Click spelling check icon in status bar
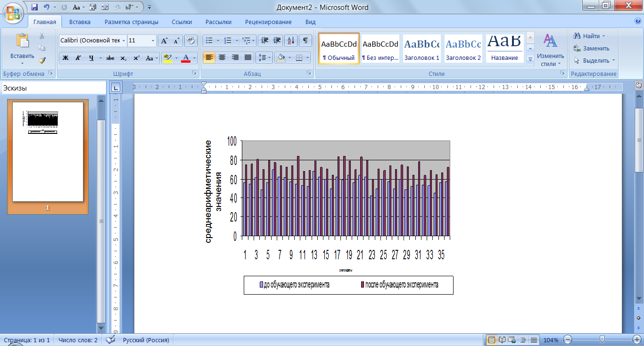The height and width of the screenshot is (346, 644). pyautogui.click(x=110, y=340)
